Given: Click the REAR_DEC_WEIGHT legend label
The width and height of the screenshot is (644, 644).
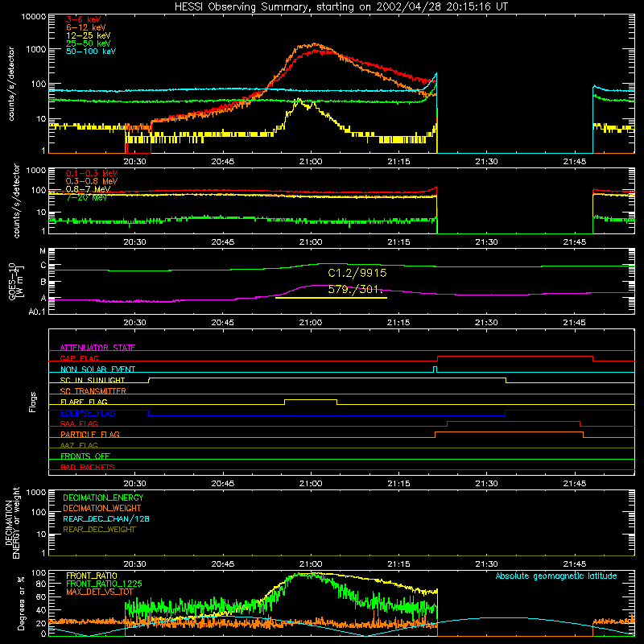Looking at the screenshot, I should point(99,530).
